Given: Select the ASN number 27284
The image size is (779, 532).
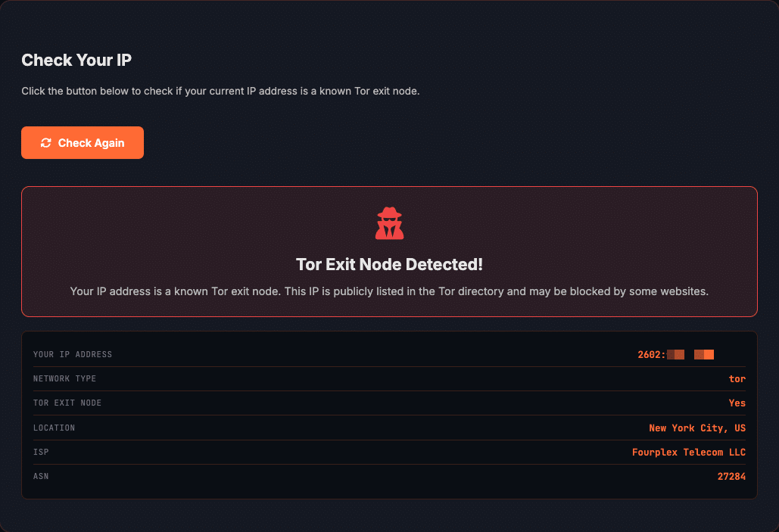Looking at the screenshot, I should [731, 476].
